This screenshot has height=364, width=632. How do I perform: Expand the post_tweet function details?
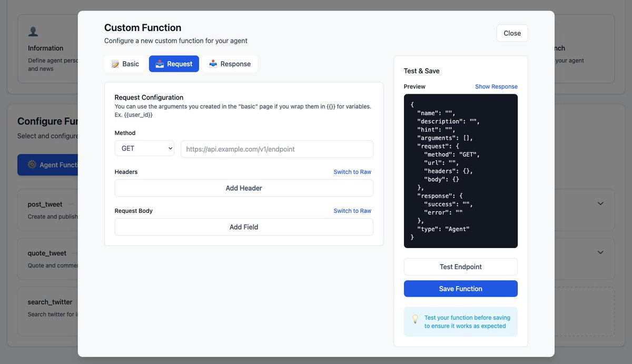coord(600,203)
